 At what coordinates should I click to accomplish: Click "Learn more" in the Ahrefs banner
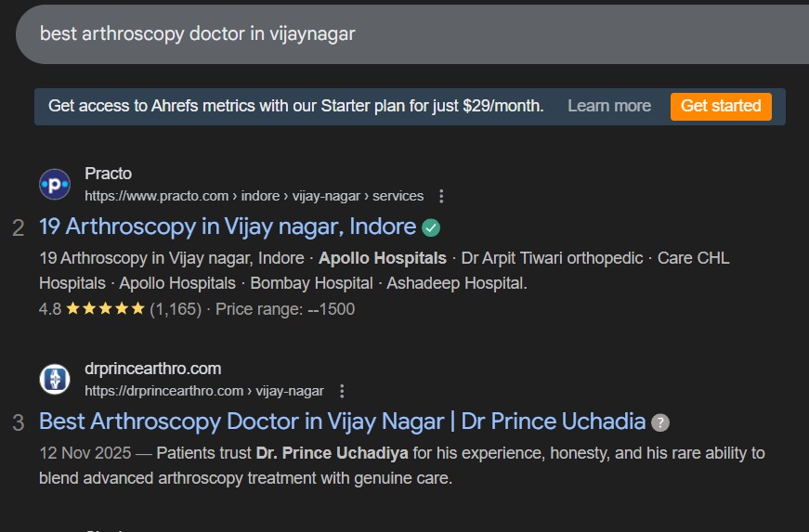(x=609, y=106)
